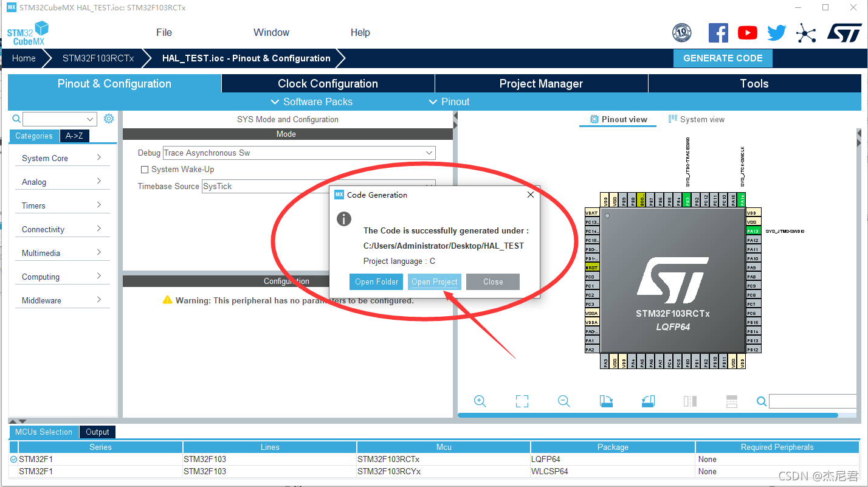Select the STM32F103RCTx row radio marker
This screenshot has height=487, width=868.
(13, 460)
